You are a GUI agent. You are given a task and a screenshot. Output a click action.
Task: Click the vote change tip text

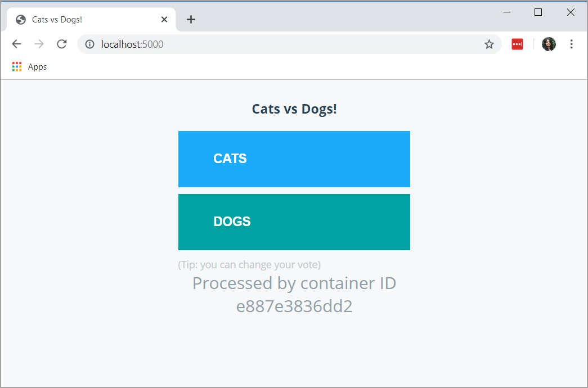[249, 264]
